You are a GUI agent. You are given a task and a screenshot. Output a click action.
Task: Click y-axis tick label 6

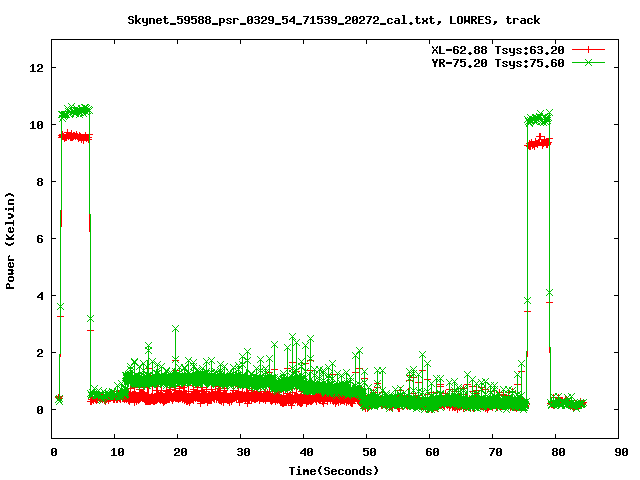(x=40, y=239)
